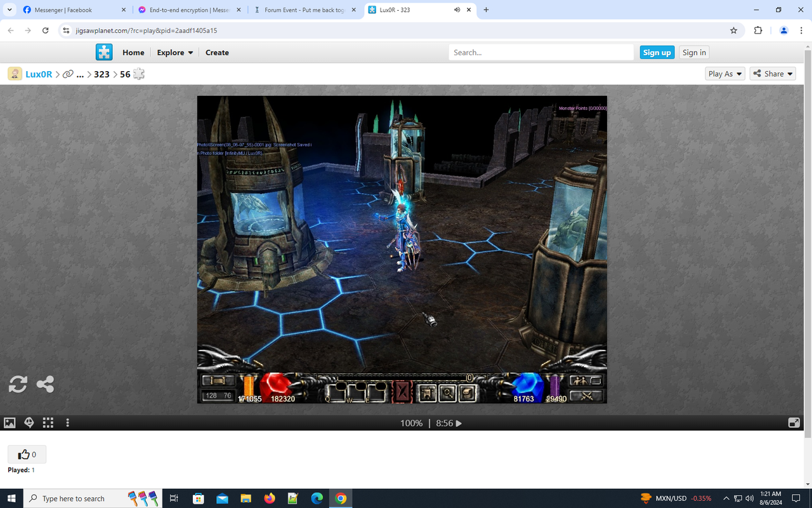View site information icon

(66, 30)
